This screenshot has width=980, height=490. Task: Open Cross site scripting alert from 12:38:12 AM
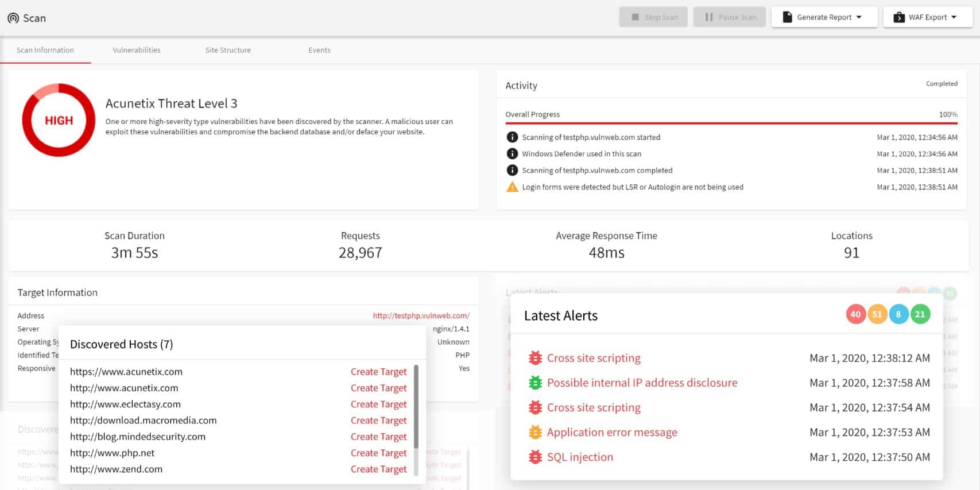click(x=594, y=358)
